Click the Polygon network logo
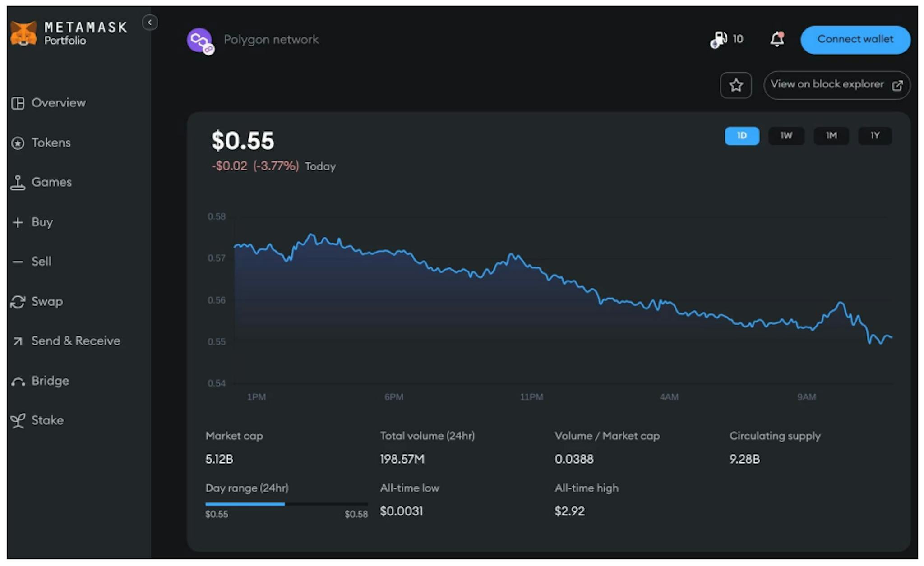Screen dimensions: 924x566 click(x=199, y=40)
